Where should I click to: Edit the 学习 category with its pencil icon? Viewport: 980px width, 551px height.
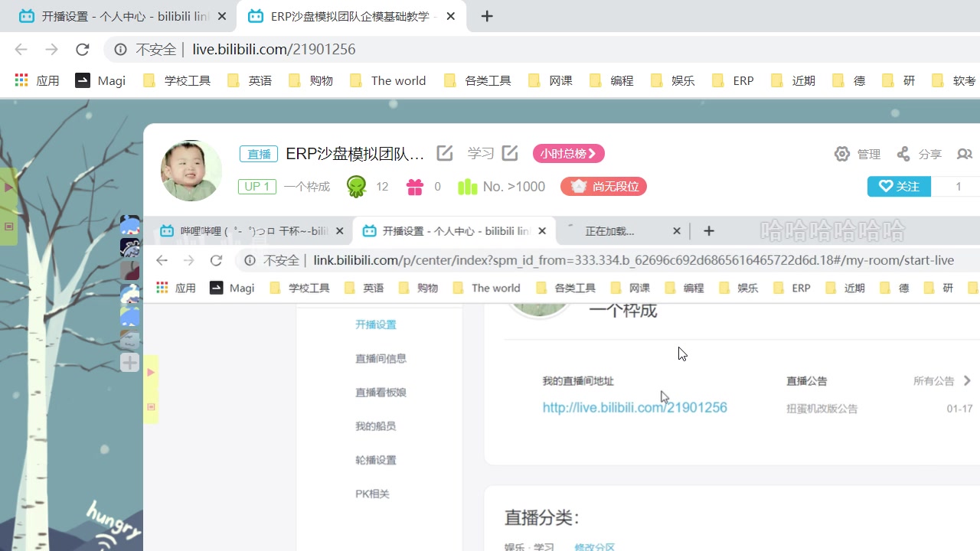tap(510, 153)
